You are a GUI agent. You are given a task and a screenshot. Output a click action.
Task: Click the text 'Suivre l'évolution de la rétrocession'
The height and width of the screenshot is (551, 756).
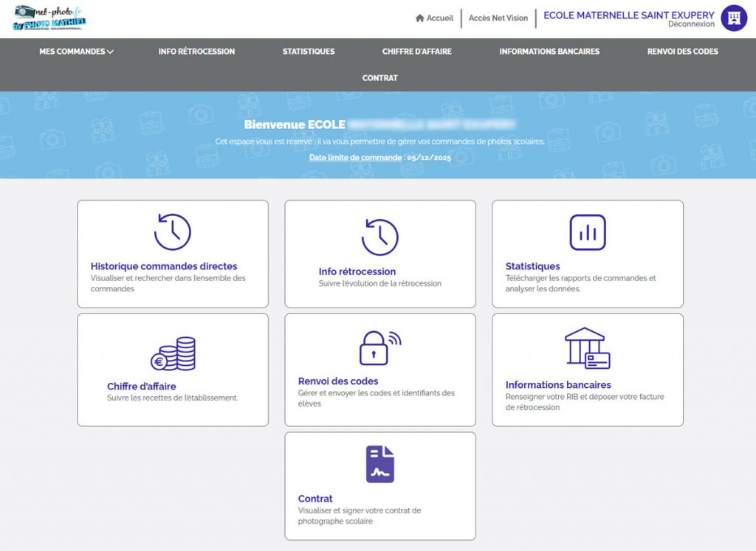(380, 283)
